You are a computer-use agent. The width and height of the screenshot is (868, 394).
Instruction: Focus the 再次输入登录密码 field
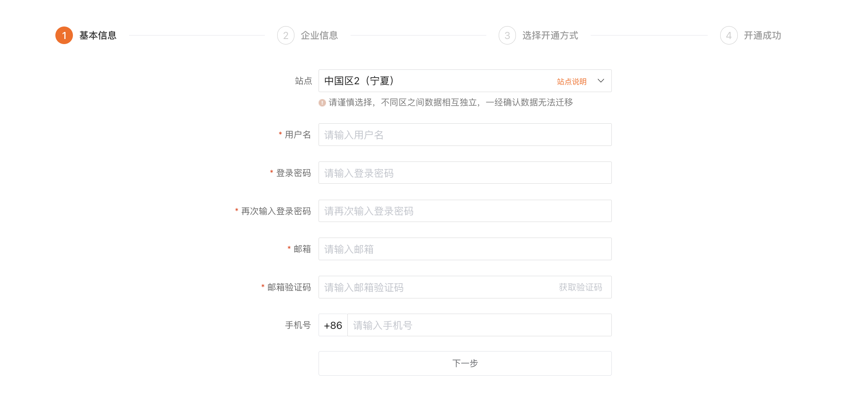[465, 211]
